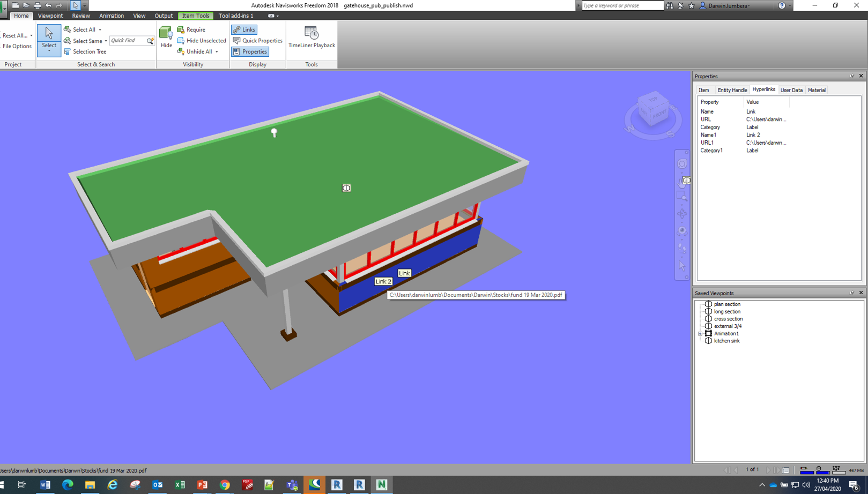Open the Item Tools ribbon tab

pos(196,16)
